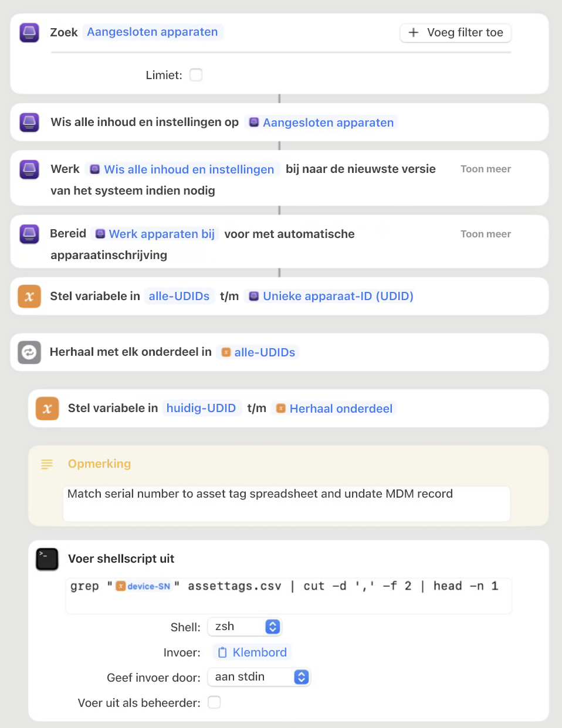This screenshot has height=728, width=562.
Task: Click the terminal icon on 'Voer shellscript uit'
Action: coord(47,559)
